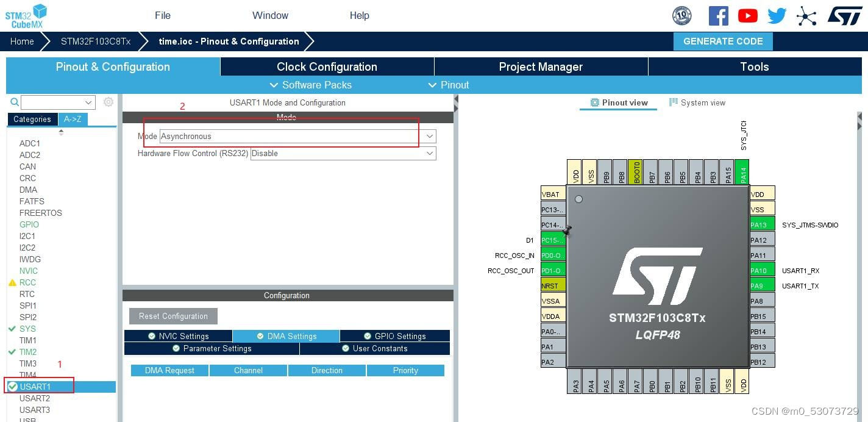Open the USART1 Mode dropdown
The height and width of the screenshot is (422, 868).
coord(430,137)
